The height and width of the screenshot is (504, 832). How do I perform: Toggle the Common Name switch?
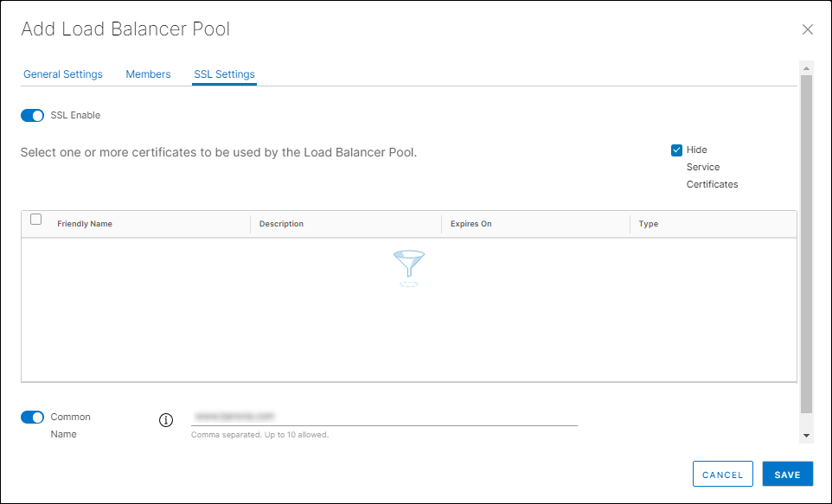(32, 417)
